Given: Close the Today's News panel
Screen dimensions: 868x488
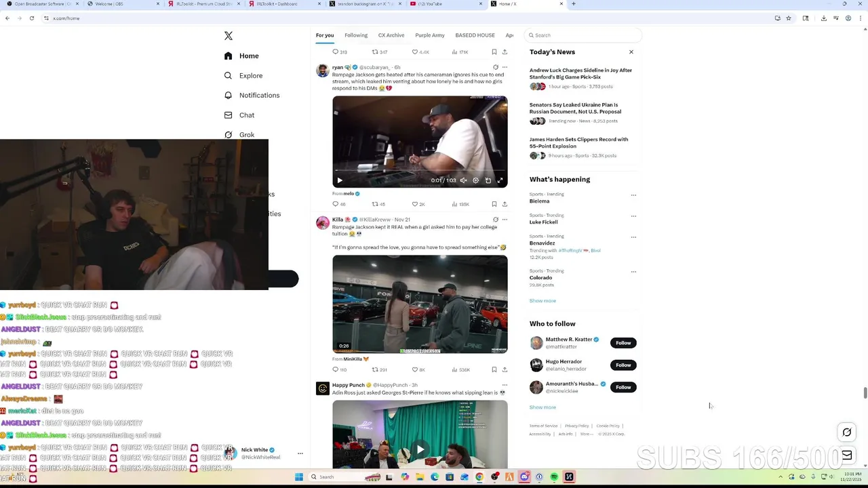Looking at the screenshot, I should click(631, 52).
